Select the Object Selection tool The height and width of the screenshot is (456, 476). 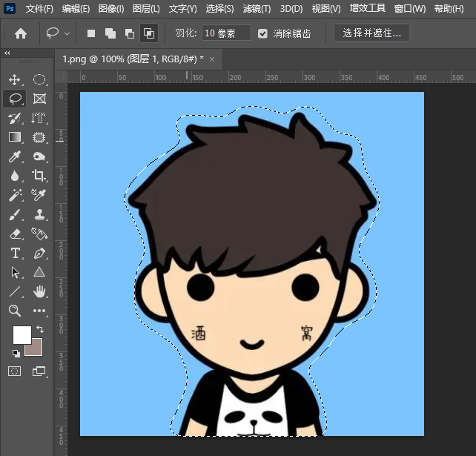pos(39,137)
